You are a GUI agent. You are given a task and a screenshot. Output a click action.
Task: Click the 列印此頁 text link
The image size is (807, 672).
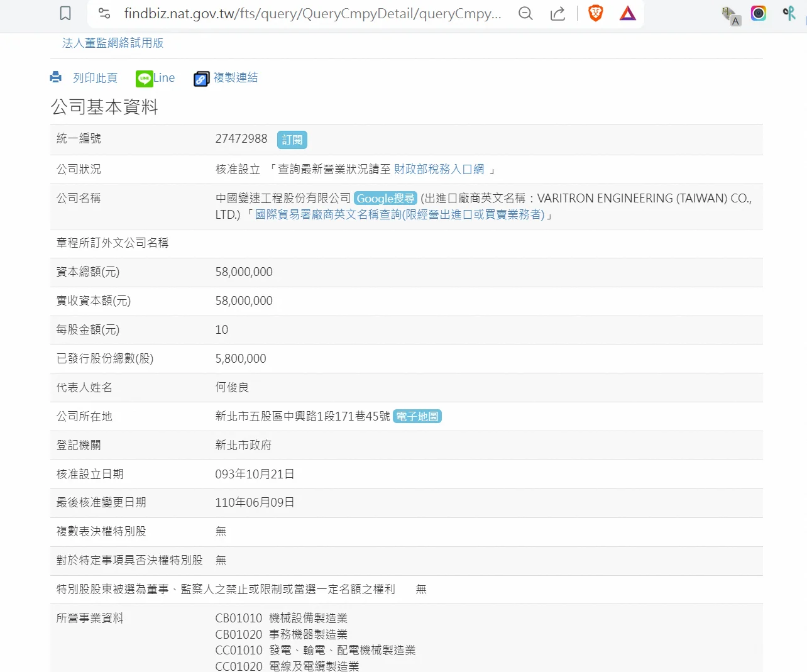(95, 78)
